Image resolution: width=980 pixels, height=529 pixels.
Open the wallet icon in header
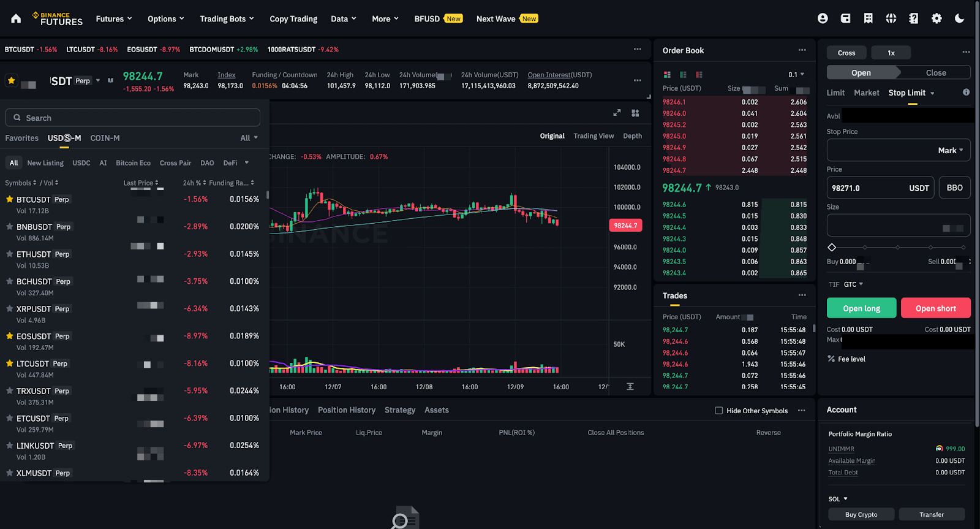tap(845, 18)
